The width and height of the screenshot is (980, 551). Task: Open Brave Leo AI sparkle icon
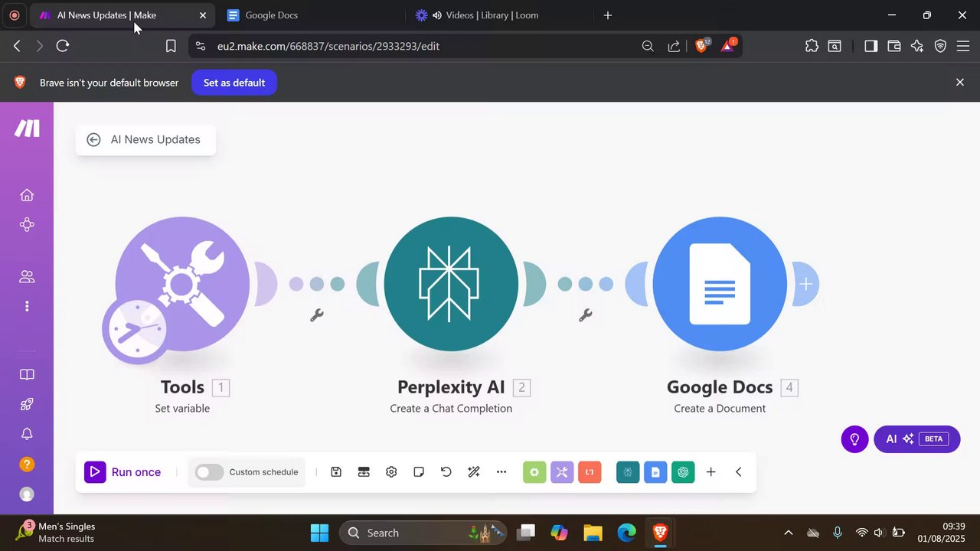coord(917,46)
